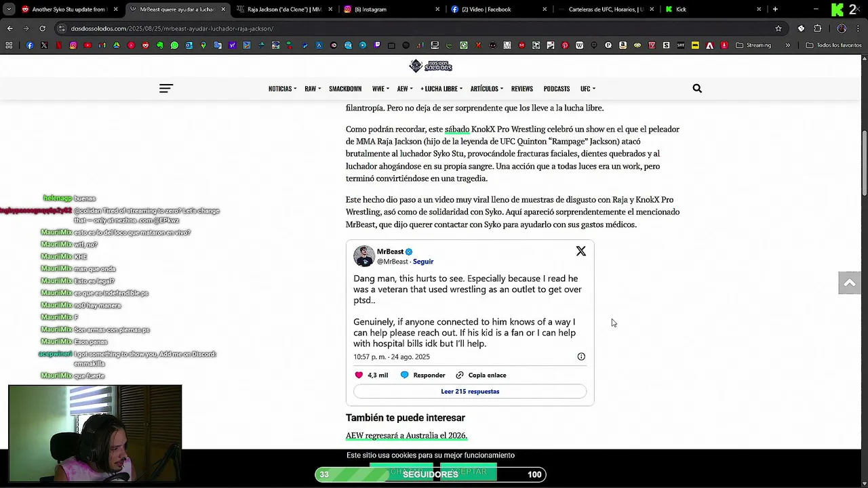Open the Facebook bookmark icon

point(30,45)
